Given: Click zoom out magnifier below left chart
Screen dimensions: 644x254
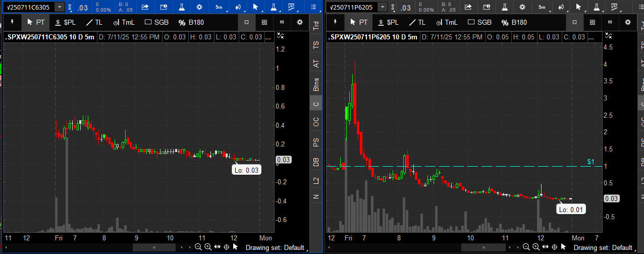Looking at the screenshot, I should pyautogui.click(x=198, y=247).
